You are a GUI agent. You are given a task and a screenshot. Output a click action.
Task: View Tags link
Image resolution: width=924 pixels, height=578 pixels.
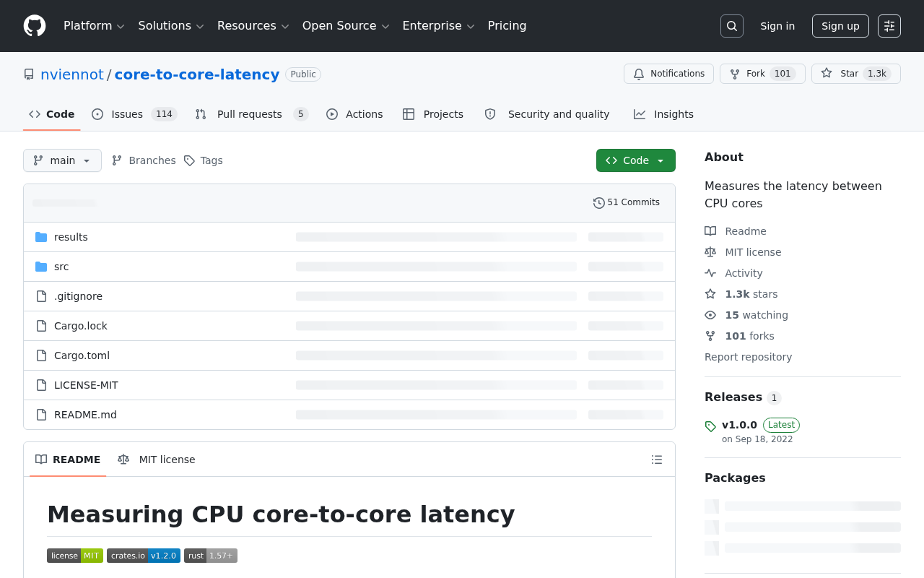(203, 160)
